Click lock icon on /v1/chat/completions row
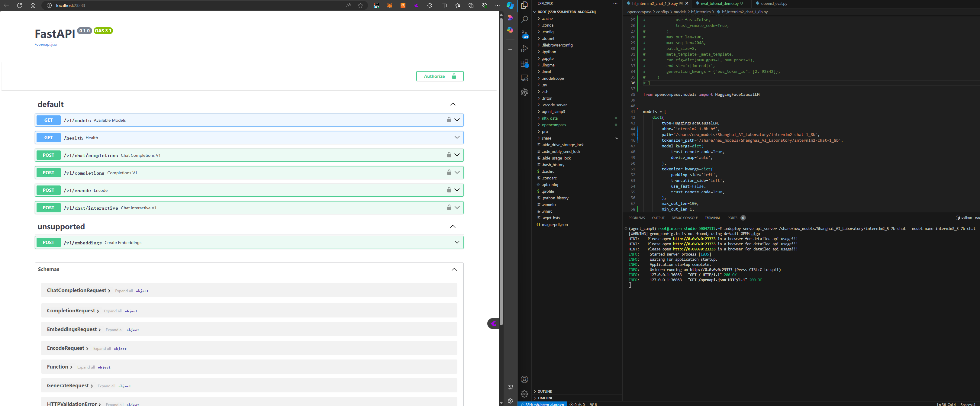Viewport: 980px width, 406px height. point(449,155)
